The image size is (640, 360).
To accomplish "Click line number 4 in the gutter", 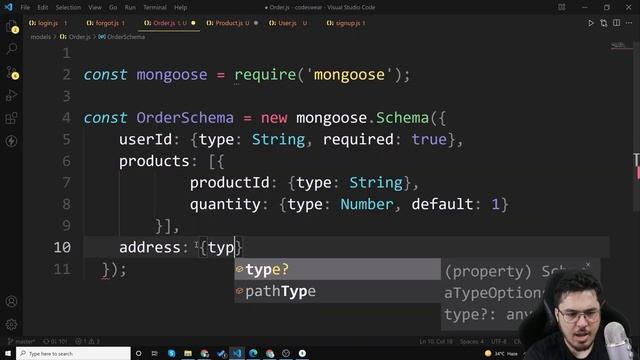I will point(67,118).
